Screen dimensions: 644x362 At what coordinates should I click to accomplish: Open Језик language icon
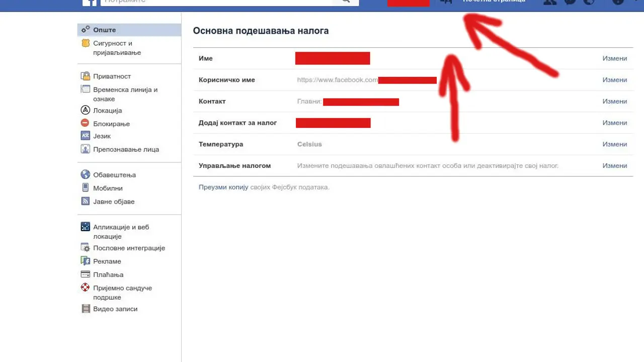pyautogui.click(x=85, y=136)
